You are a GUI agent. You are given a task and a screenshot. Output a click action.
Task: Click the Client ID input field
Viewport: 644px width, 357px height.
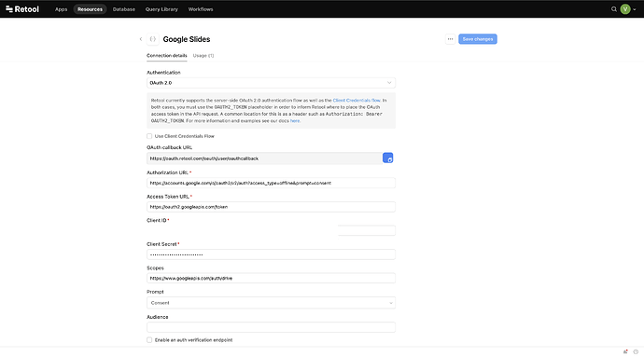pos(271,230)
